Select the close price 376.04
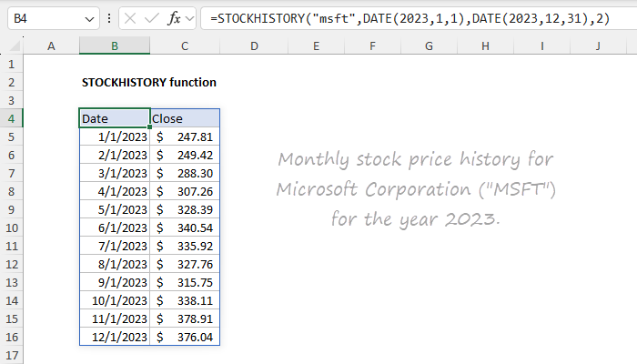The image size is (637, 364). 185,338
